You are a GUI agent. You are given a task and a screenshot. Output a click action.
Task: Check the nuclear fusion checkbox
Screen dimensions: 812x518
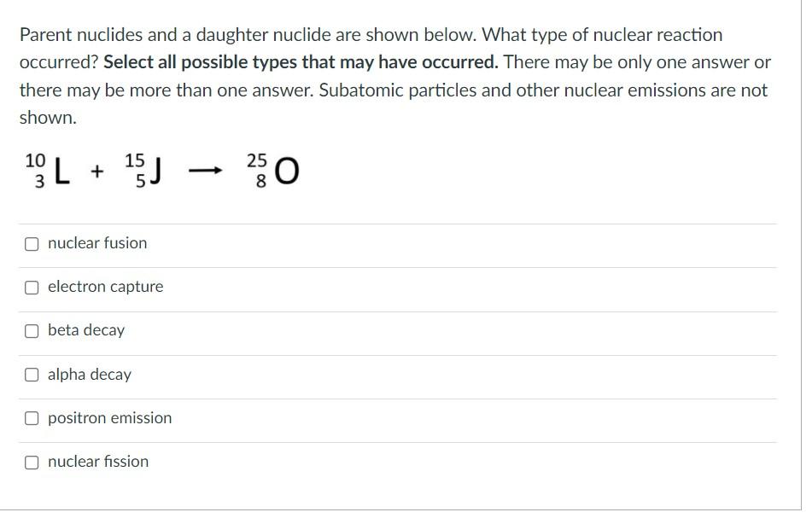click(x=32, y=243)
